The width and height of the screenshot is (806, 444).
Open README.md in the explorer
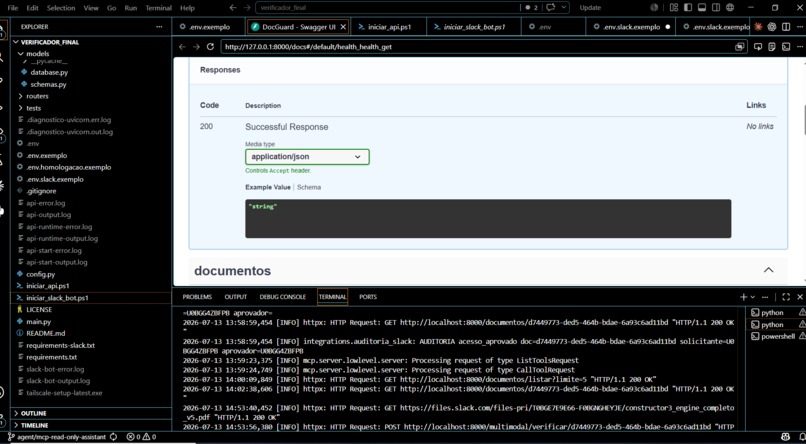coord(46,334)
